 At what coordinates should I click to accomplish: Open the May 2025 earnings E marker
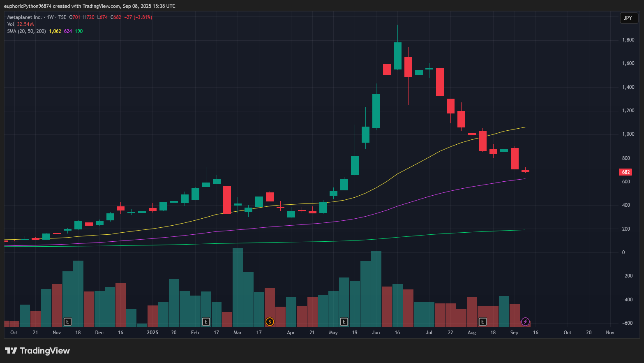(344, 321)
